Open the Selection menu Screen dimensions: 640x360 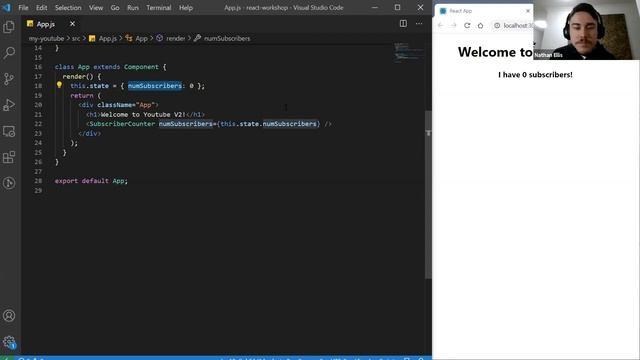(x=68, y=7)
